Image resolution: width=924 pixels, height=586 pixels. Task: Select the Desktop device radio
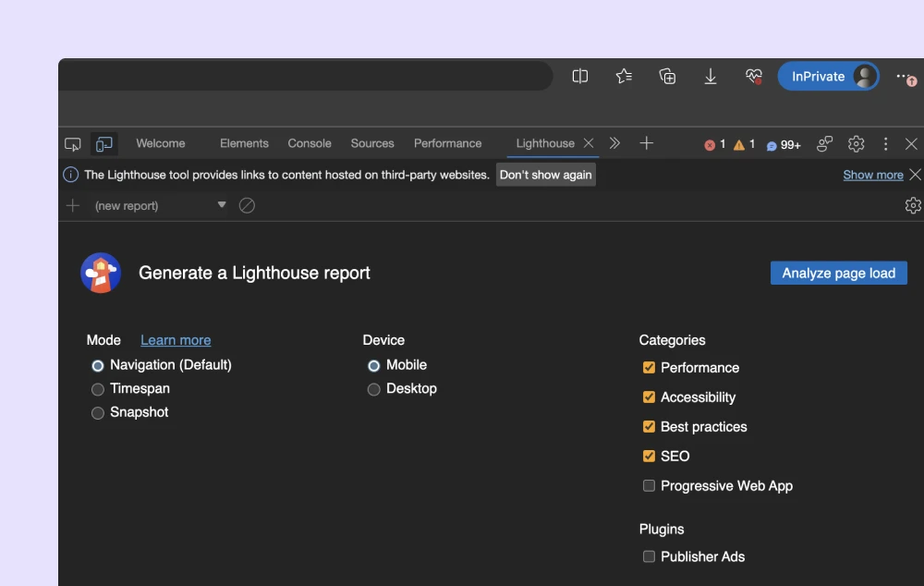pyautogui.click(x=373, y=389)
